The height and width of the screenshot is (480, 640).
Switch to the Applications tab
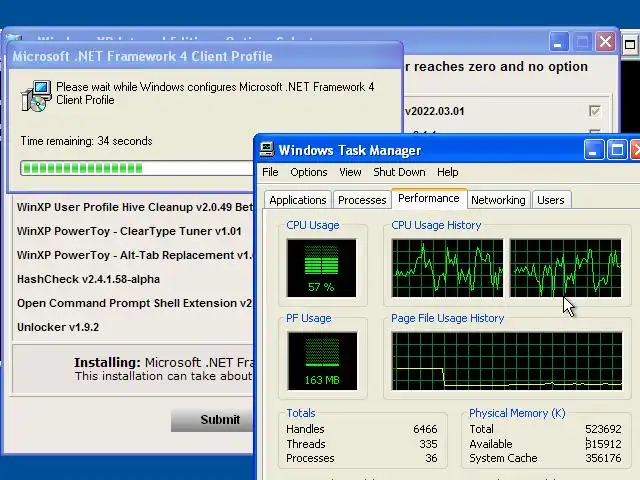point(298,200)
